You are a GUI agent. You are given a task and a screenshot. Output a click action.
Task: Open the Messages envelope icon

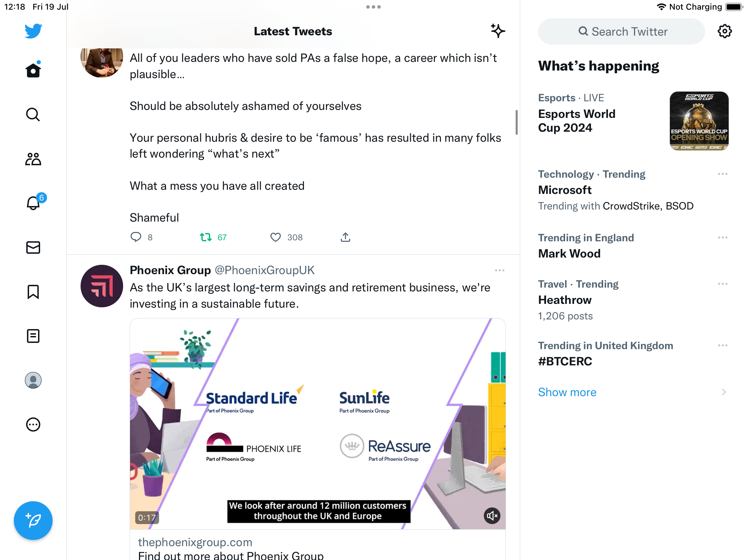tap(33, 248)
